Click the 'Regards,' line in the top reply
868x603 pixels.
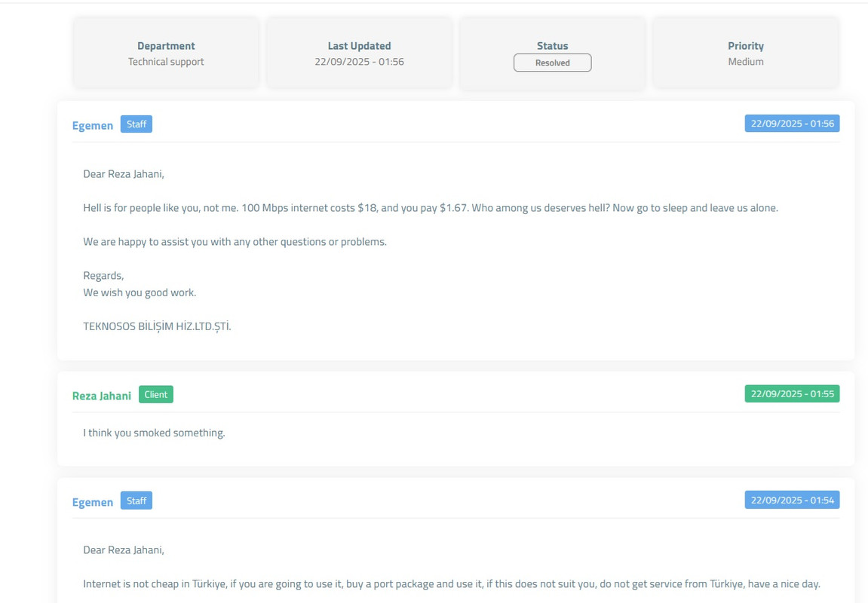pos(103,276)
